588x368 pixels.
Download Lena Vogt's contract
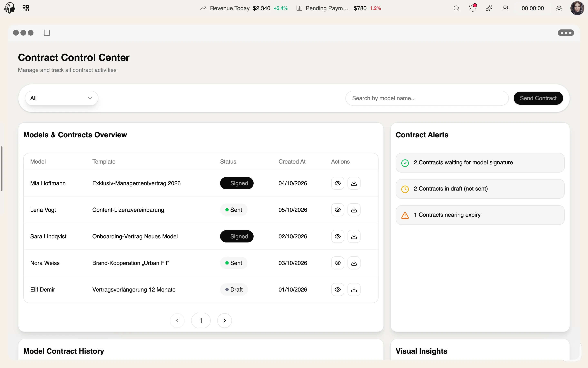[354, 210]
